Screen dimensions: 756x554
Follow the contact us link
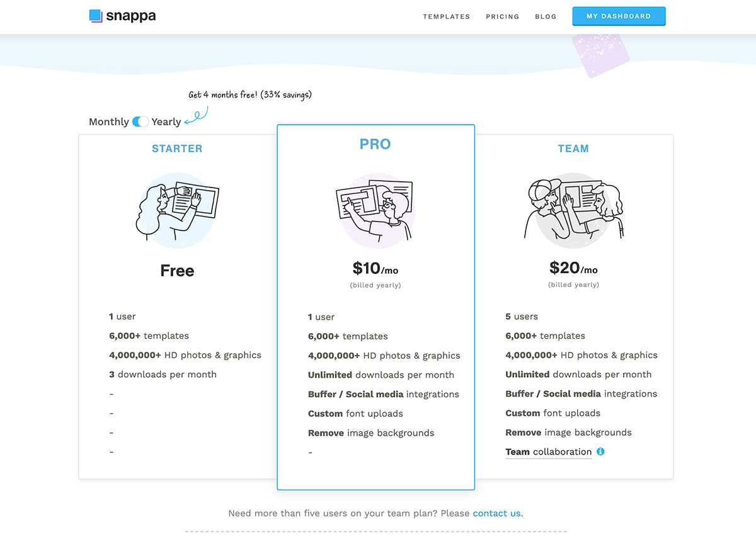pos(497,513)
